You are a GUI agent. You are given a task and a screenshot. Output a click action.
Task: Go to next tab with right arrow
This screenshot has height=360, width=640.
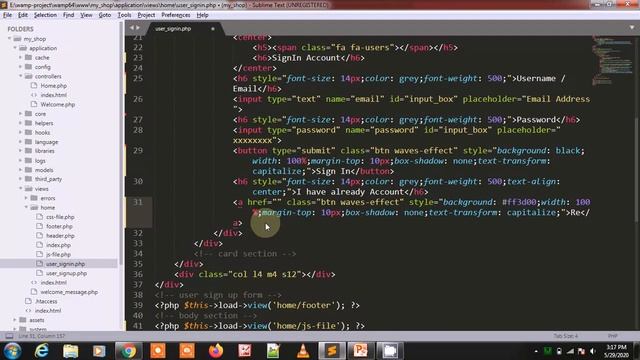point(138,28)
